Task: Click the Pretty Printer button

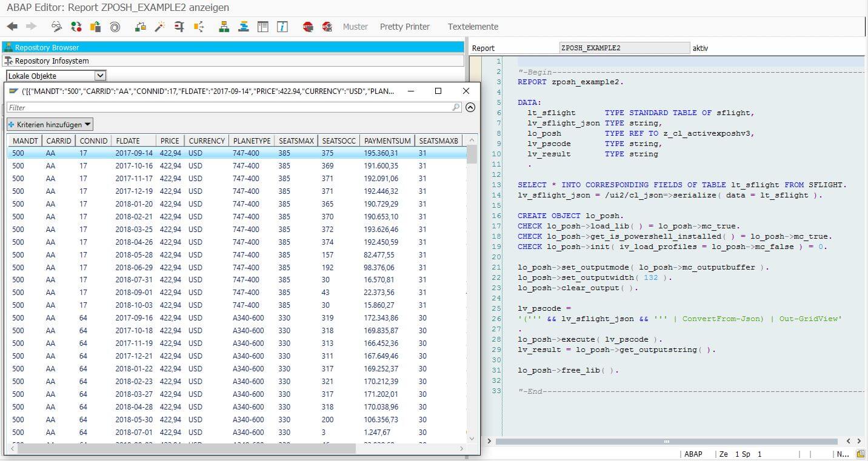Action: click(x=404, y=27)
